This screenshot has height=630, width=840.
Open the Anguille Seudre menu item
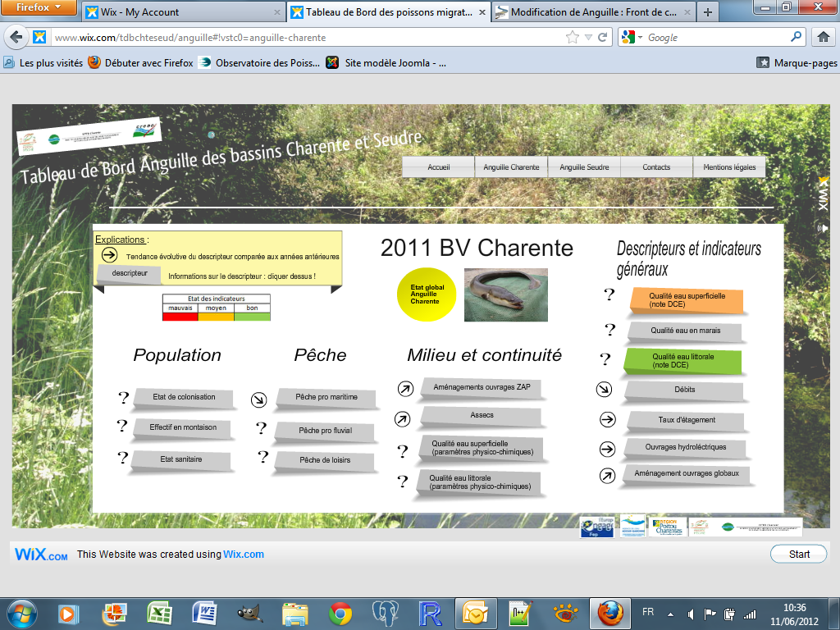pos(584,167)
